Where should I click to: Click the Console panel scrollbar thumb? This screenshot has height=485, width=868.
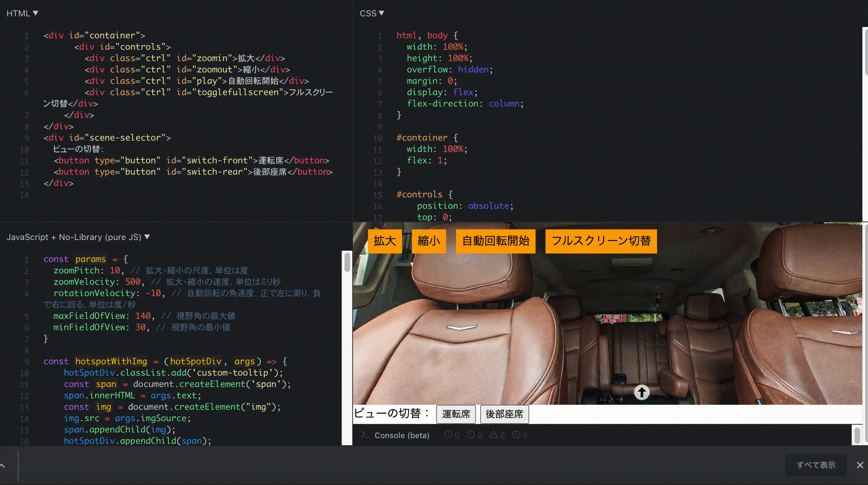click(x=857, y=435)
